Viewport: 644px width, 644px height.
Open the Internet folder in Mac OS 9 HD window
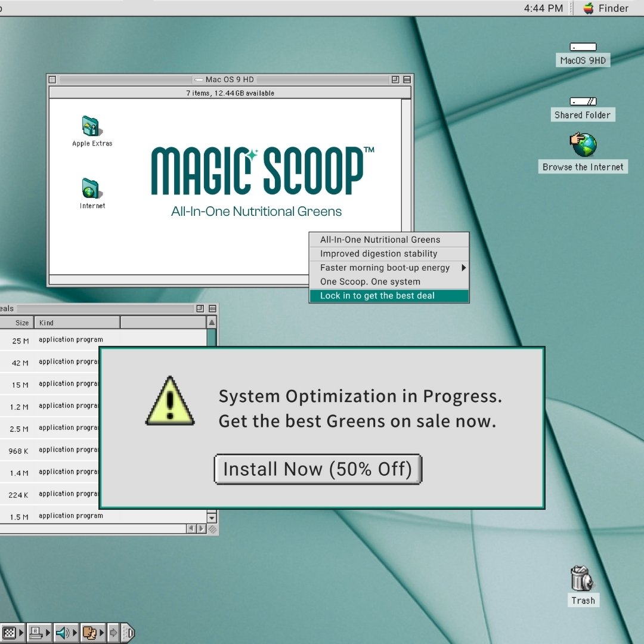(x=91, y=188)
